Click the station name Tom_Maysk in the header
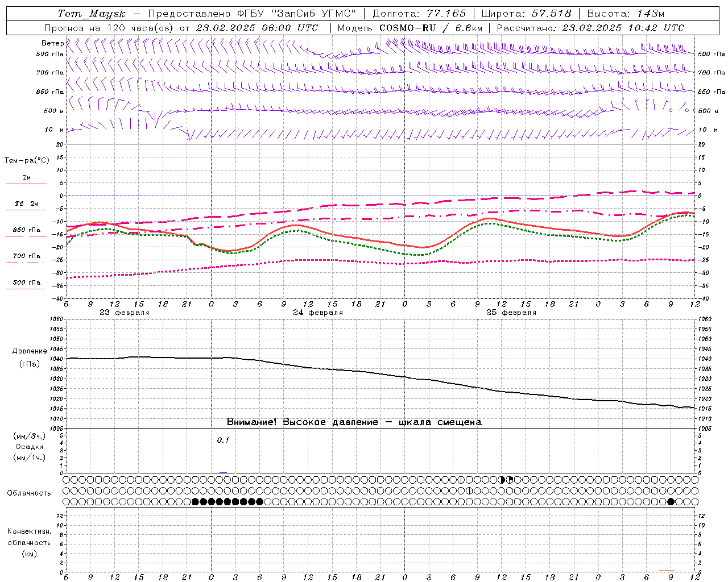The width and height of the screenshot is (728, 582). pos(92,14)
